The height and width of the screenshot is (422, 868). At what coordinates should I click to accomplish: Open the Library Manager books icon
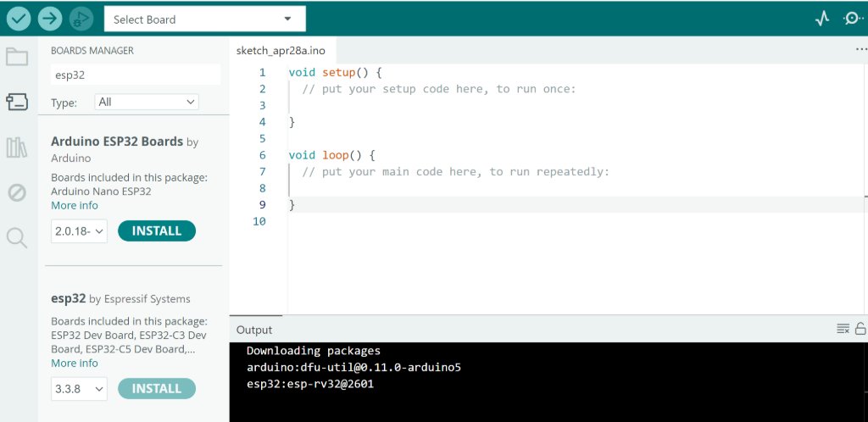pyautogui.click(x=17, y=147)
